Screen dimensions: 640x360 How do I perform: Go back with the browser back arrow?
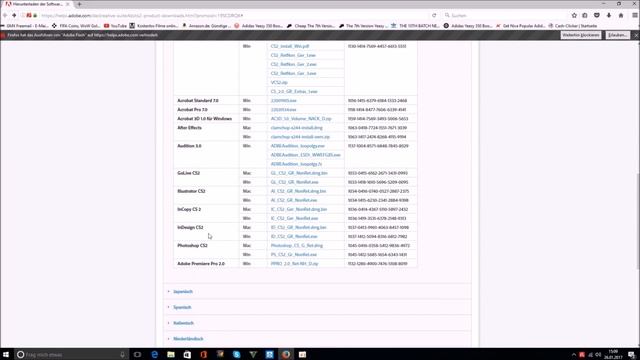5,16
